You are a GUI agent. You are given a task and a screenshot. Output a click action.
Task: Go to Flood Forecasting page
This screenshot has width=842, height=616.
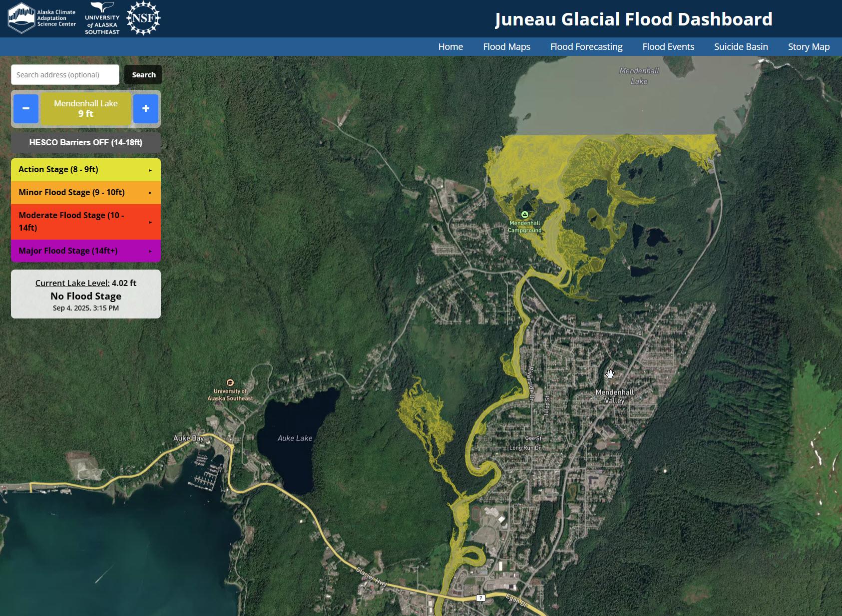coord(586,47)
